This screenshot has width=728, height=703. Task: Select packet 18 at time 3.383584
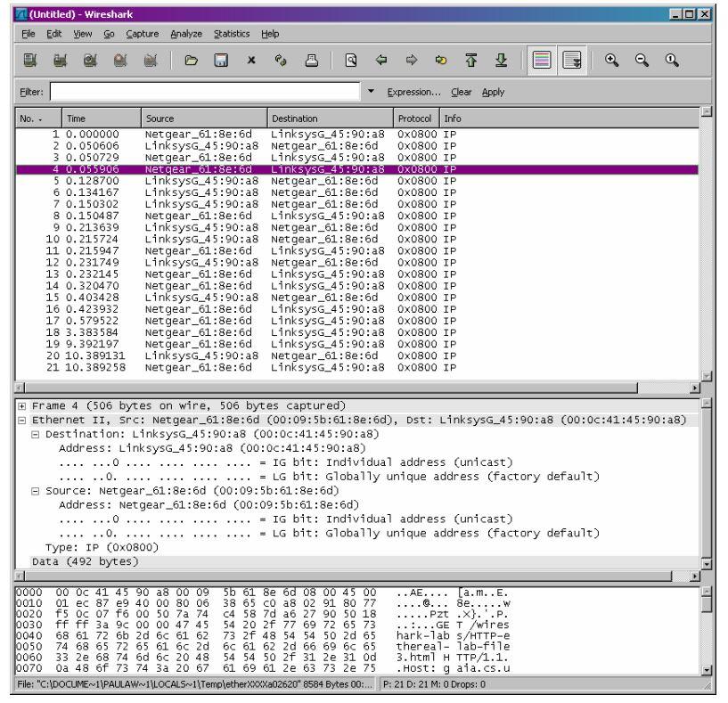click(x=357, y=333)
